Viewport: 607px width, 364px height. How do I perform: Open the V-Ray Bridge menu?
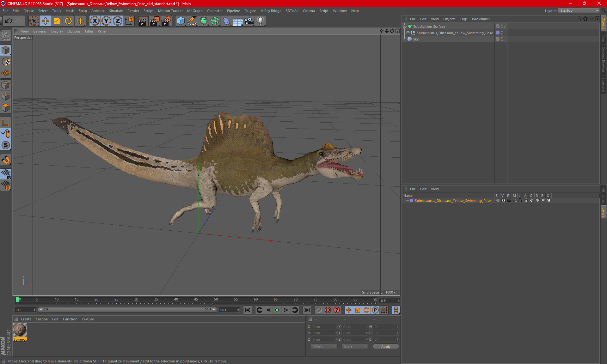[x=271, y=11]
